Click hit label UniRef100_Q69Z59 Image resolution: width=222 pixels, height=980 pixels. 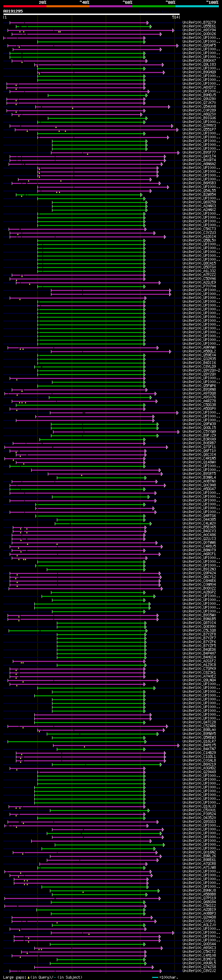tap(199, 202)
